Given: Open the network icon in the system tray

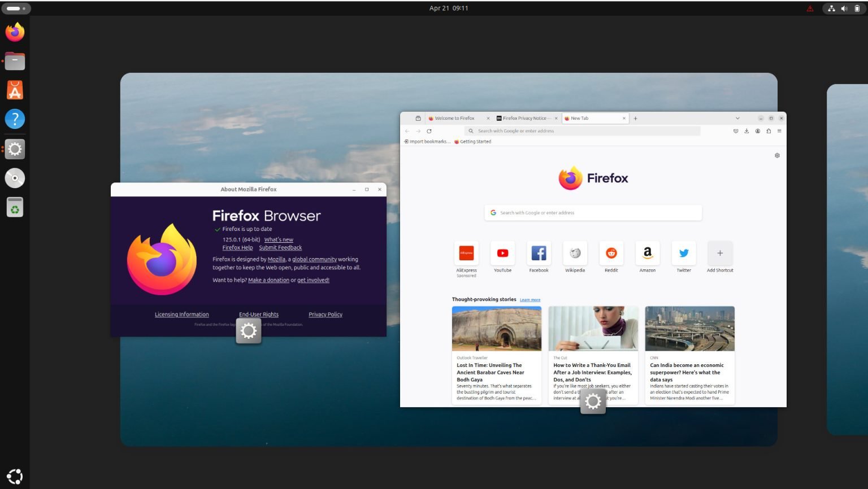Looking at the screenshot, I should tap(831, 8).
